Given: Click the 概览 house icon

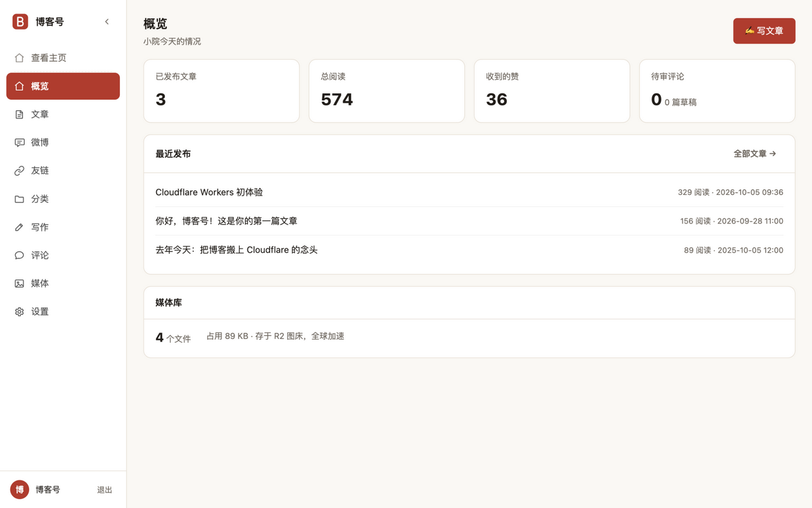Looking at the screenshot, I should 20,86.
